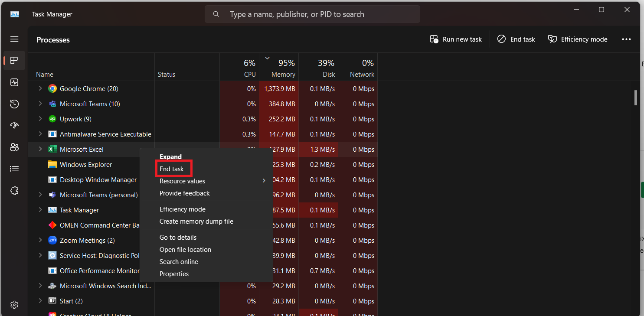Choose Provide feedback in context menu
The height and width of the screenshot is (316, 644).
[x=206, y=193]
